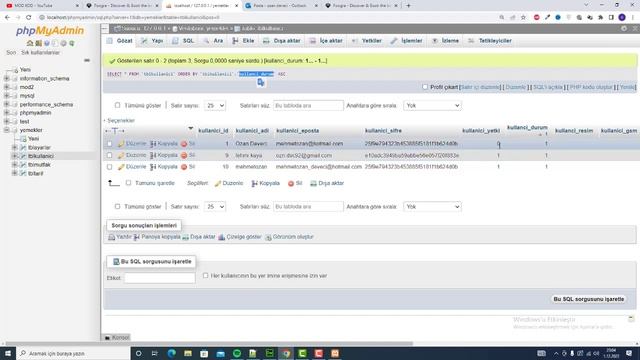The image size is (640, 360).
Task: Open upper Anahtara göre sırala dropdown
Action: point(432,106)
